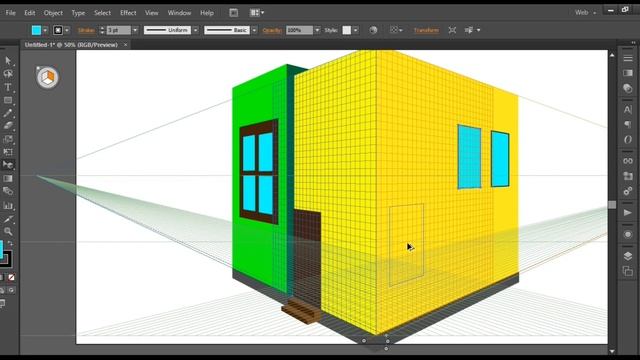Click the Stroke panel link
This screenshot has width=640, height=360.
(x=86, y=30)
